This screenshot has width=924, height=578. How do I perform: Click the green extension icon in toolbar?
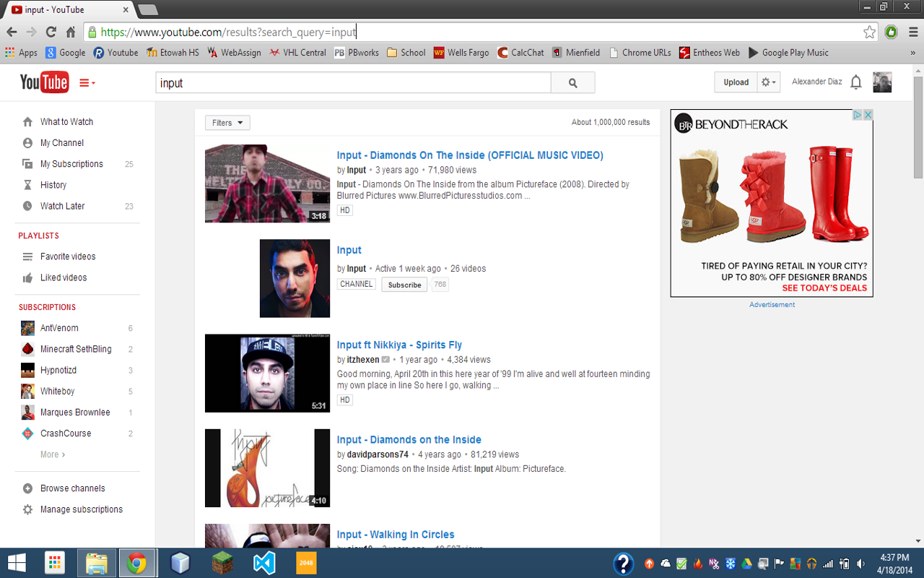(x=892, y=32)
